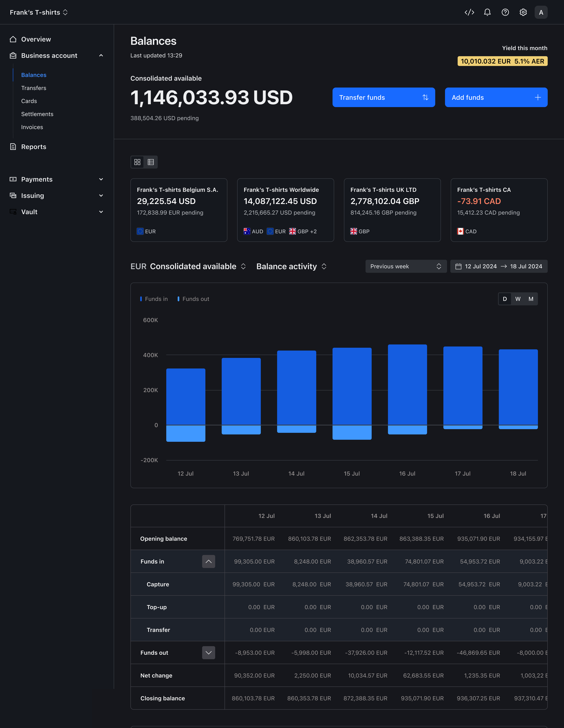The height and width of the screenshot is (728, 564).
Task: Click the +2 more currencies label
Action: pyautogui.click(x=313, y=231)
